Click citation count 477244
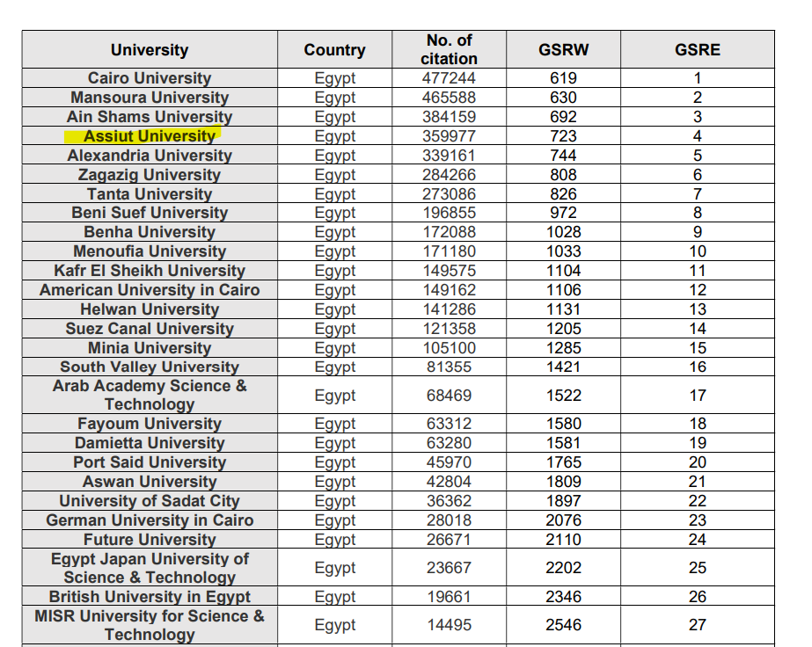This screenshot has width=812, height=647. coord(449,78)
